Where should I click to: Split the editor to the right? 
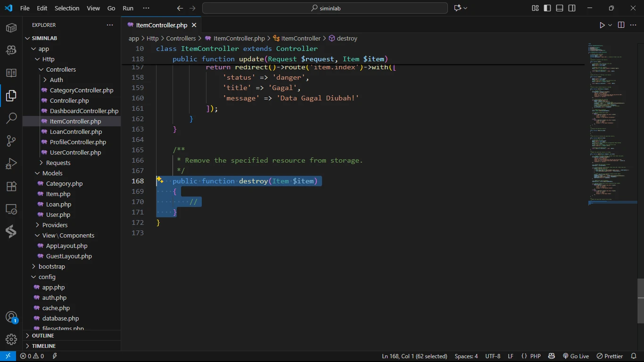(x=621, y=25)
